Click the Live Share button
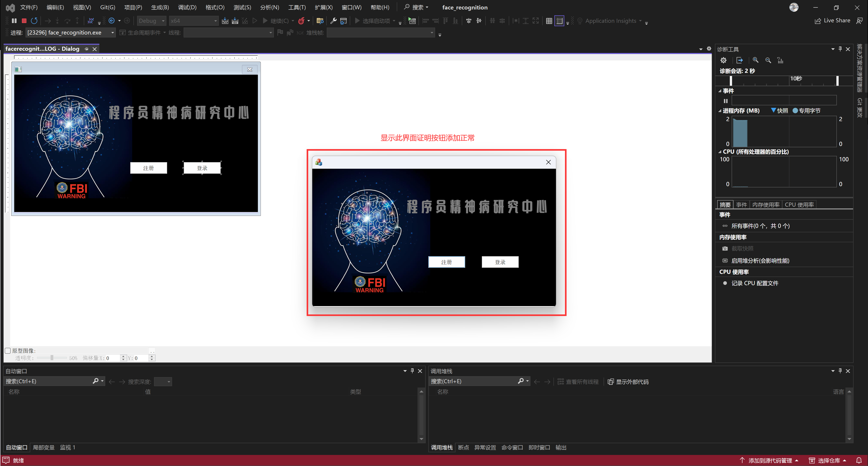 (x=832, y=21)
